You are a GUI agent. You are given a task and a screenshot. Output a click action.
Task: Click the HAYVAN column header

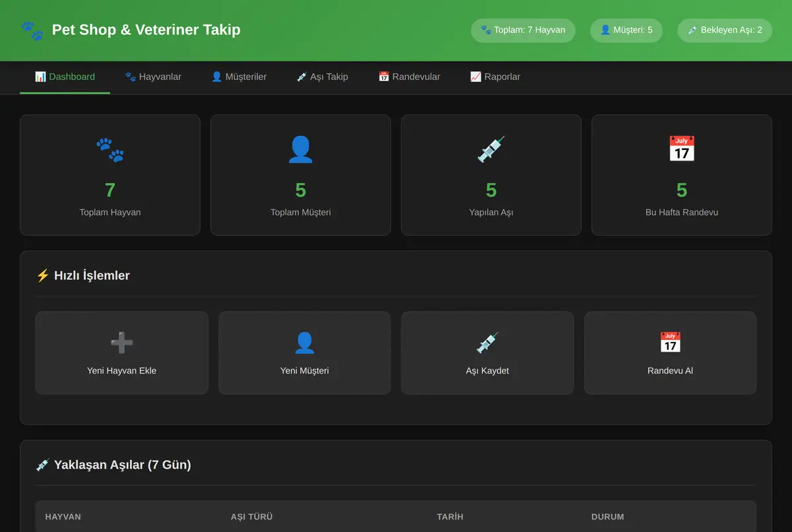click(63, 517)
